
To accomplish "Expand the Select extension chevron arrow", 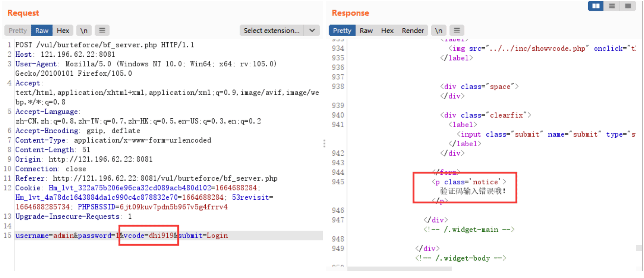I will pyautogui.click(x=312, y=30).
